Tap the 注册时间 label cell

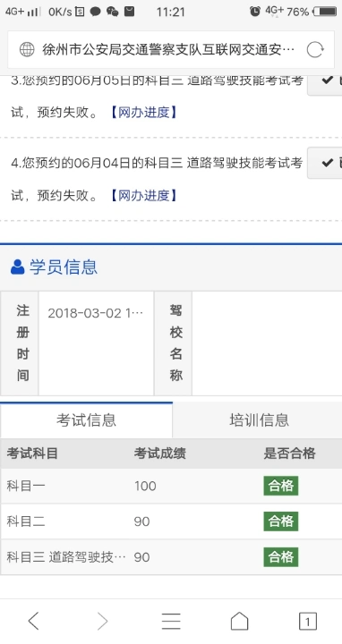[x=20, y=343]
